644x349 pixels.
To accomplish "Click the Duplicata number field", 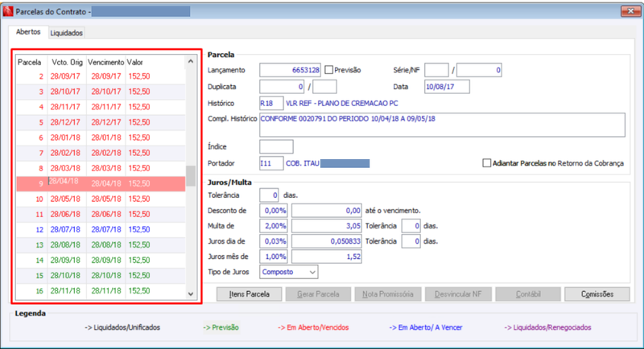I will pyautogui.click(x=282, y=87).
